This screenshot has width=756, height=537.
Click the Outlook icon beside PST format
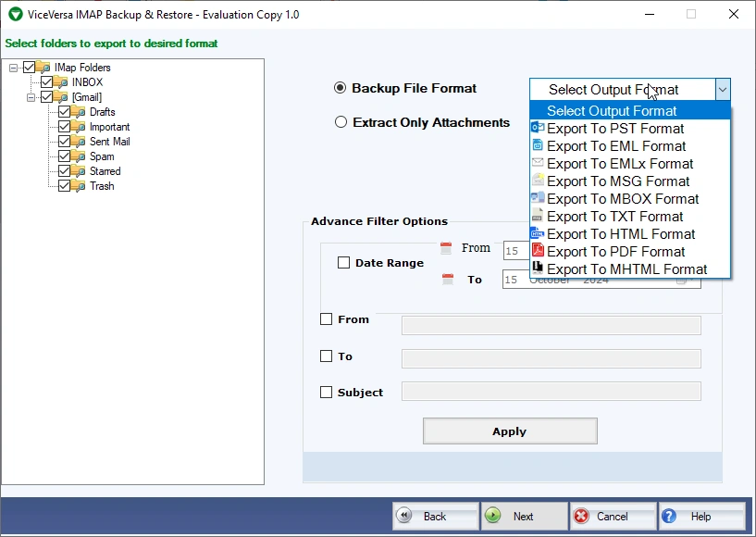[x=537, y=128]
